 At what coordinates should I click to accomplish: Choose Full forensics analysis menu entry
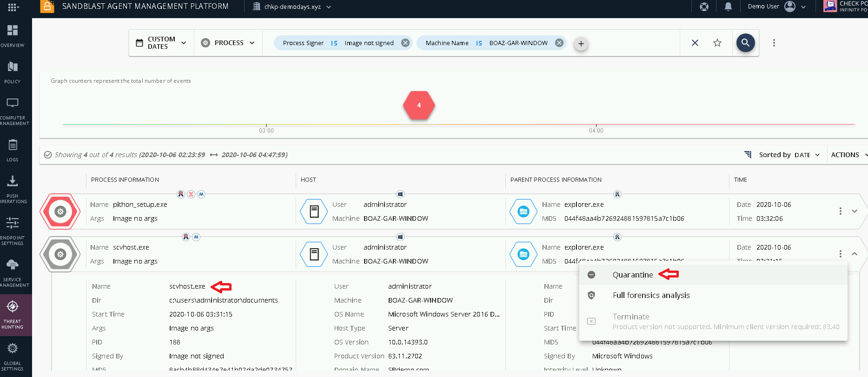click(x=713, y=295)
